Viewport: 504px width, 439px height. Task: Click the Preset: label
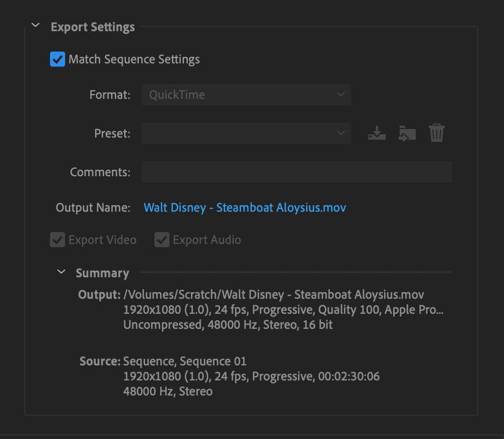(x=112, y=133)
